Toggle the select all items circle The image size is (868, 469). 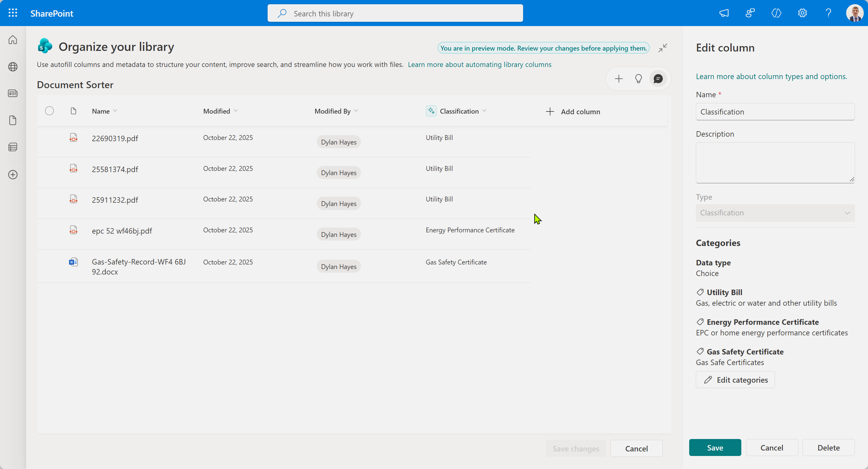point(49,111)
